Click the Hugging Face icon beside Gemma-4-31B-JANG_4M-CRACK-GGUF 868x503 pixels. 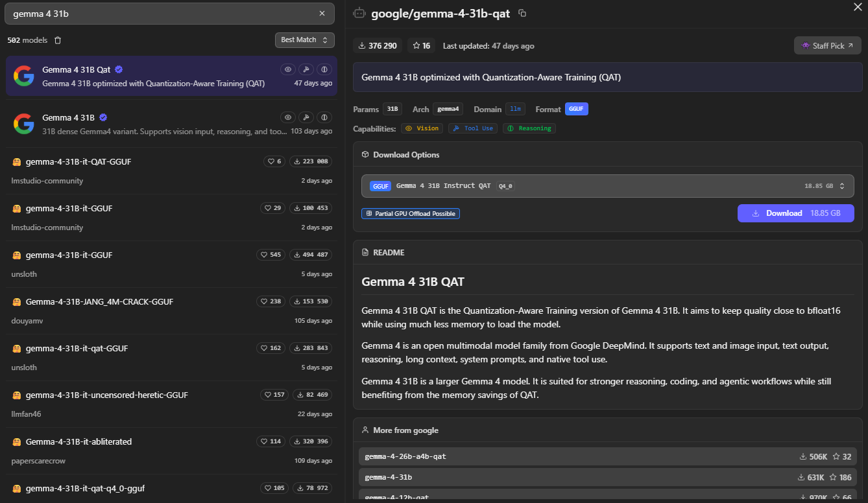coord(16,302)
